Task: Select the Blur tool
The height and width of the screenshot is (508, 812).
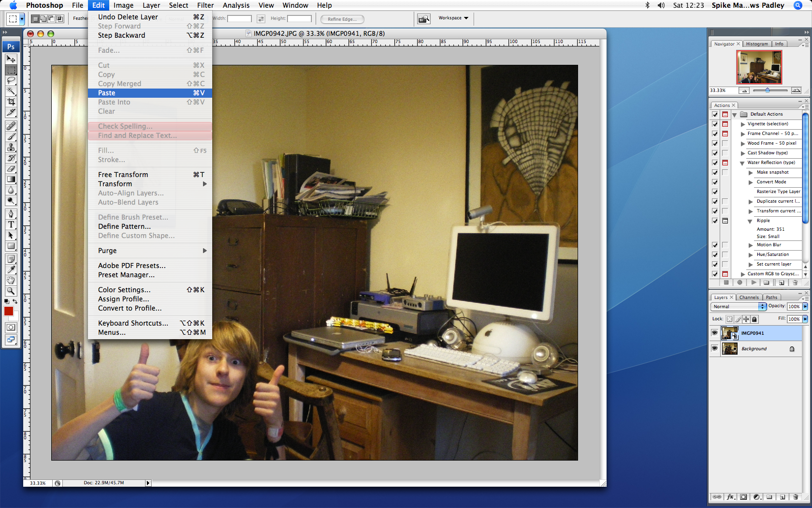Action: click(11, 190)
